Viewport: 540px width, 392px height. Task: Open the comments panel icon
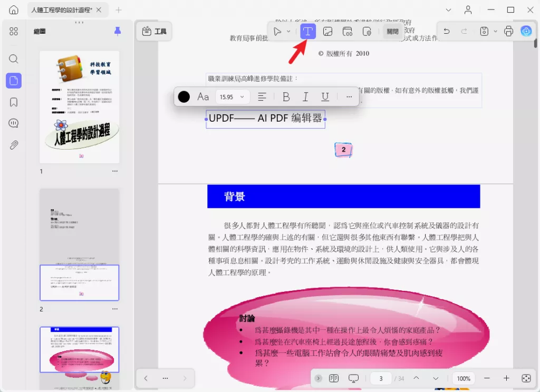tap(14, 123)
